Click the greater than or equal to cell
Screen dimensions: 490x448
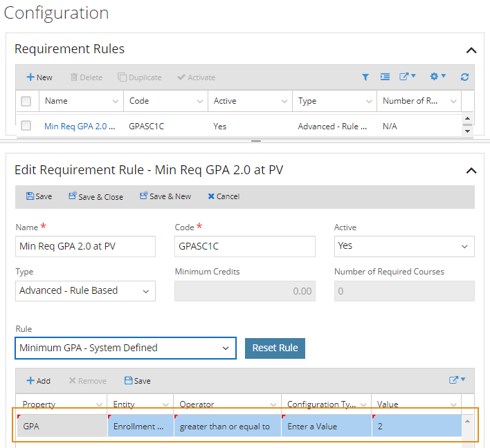point(227,426)
